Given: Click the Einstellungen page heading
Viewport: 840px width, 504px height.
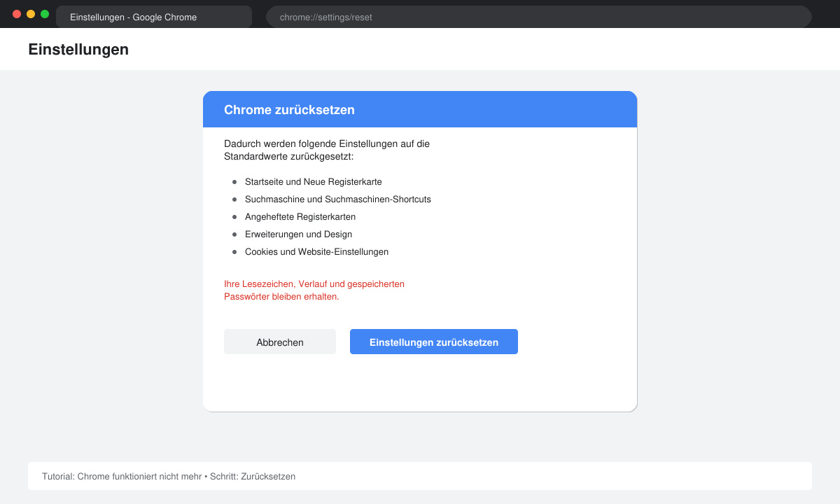Looking at the screenshot, I should tap(78, 49).
